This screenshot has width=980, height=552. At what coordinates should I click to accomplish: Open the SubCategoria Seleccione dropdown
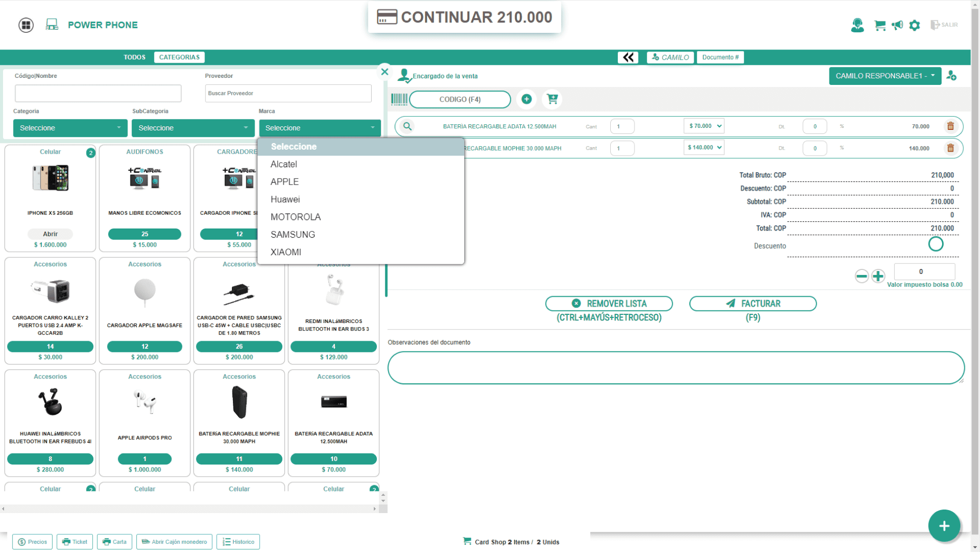(193, 128)
